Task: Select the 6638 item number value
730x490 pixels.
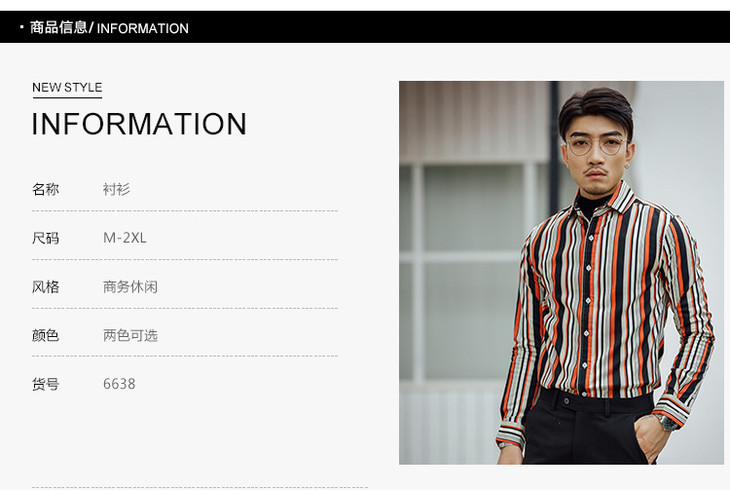Action: pos(119,384)
